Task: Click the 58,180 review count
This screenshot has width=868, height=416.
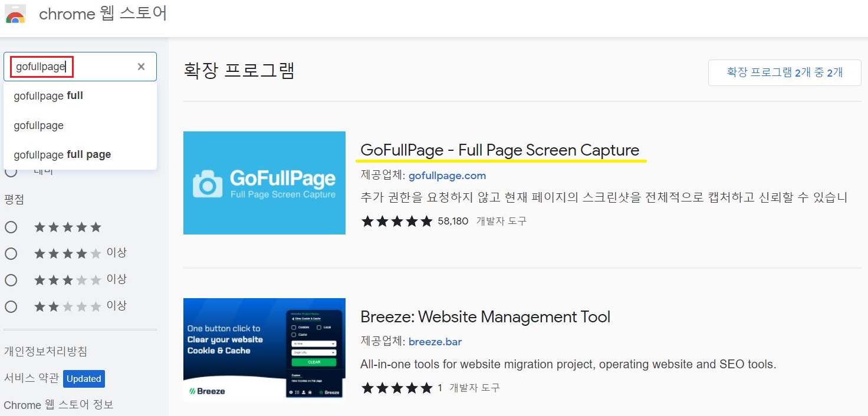Action: tap(453, 222)
